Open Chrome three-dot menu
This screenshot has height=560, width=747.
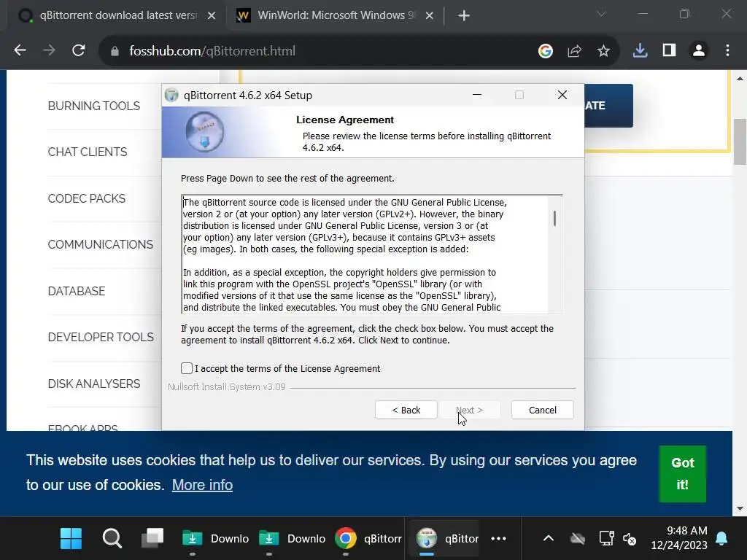[x=727, y=50]
